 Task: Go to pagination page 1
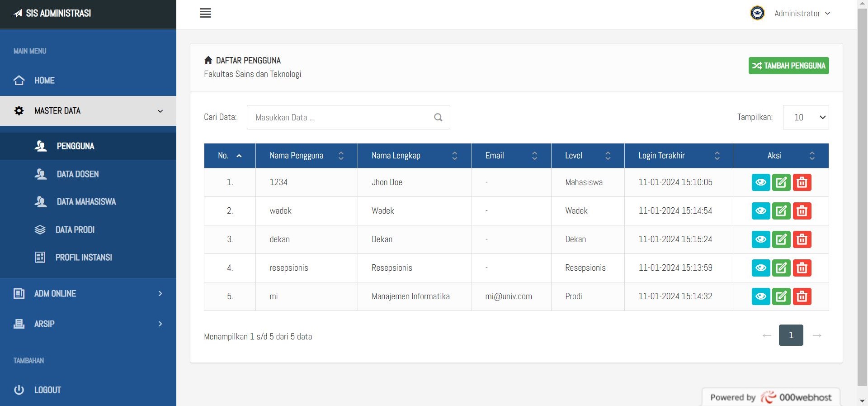click(x=791, y=335)
